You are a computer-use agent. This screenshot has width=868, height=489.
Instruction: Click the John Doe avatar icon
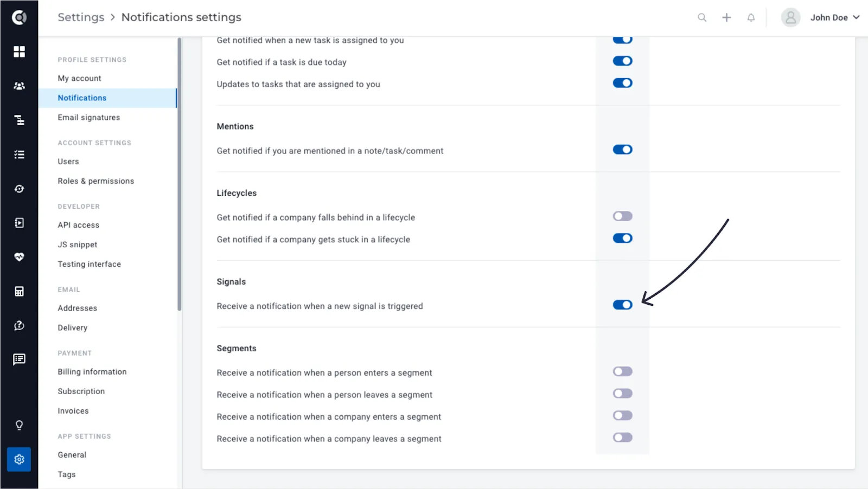click(x=790, y=17)
